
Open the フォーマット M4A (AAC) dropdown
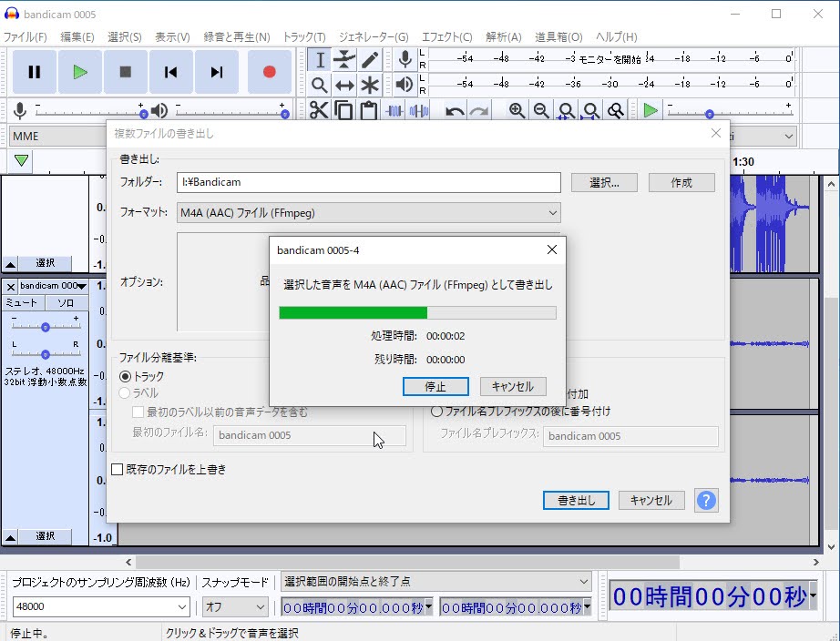coord(369,213)
